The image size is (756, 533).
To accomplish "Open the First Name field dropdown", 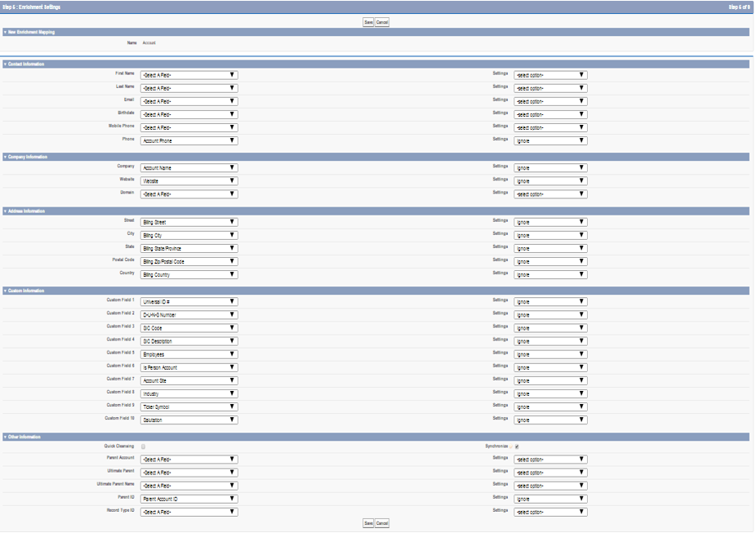I will (189, 75).
